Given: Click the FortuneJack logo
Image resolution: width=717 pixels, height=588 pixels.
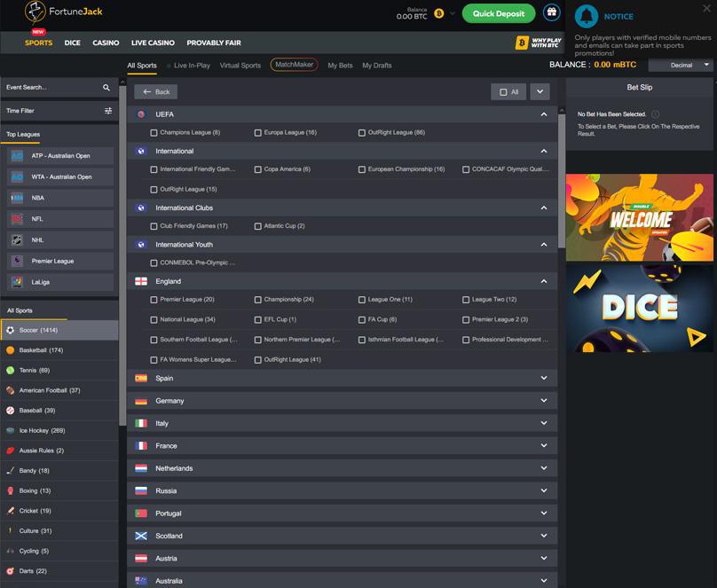Looking at the screenshot, I should coord(63,12).
